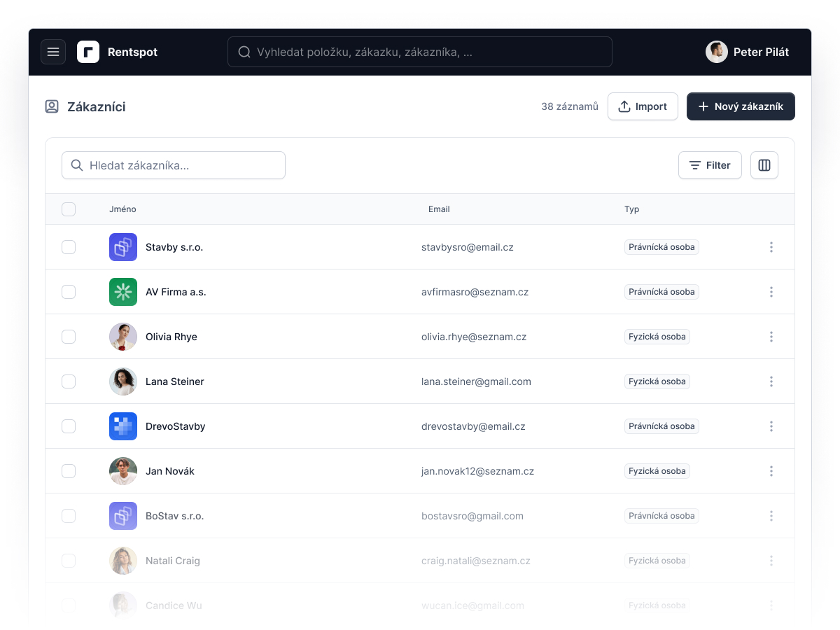The height and width of the screenshot is (630, 840).
Task: Tick the DrevoStavby row checkbox
Action: coord(69,426)
